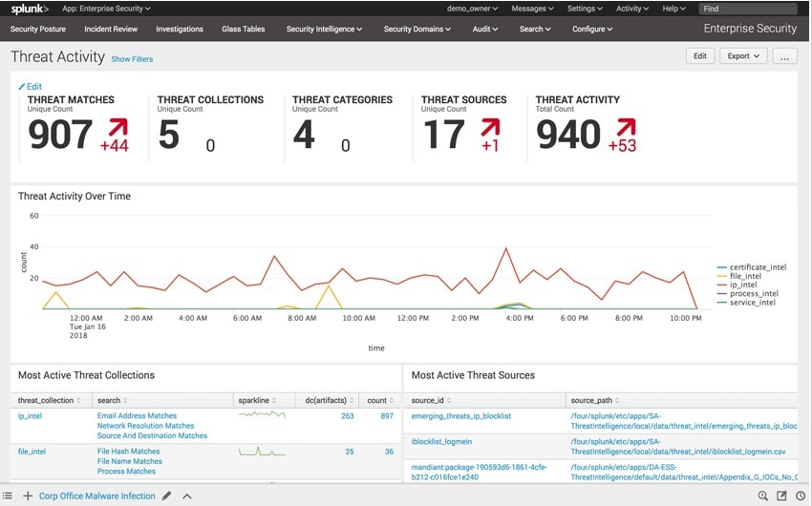Screen dimensions: 812x506
Task: Click the ip_intel count value 897
Action: coord(387,416)
